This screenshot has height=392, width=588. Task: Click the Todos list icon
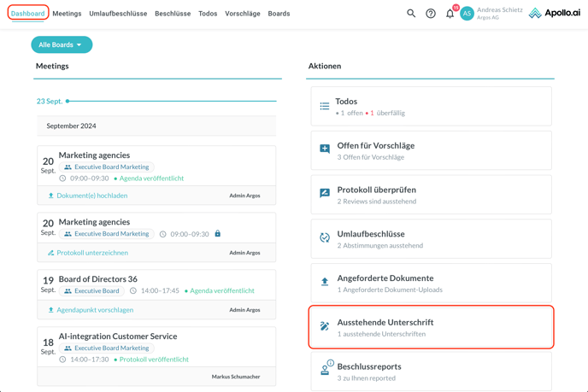(325, 107)
